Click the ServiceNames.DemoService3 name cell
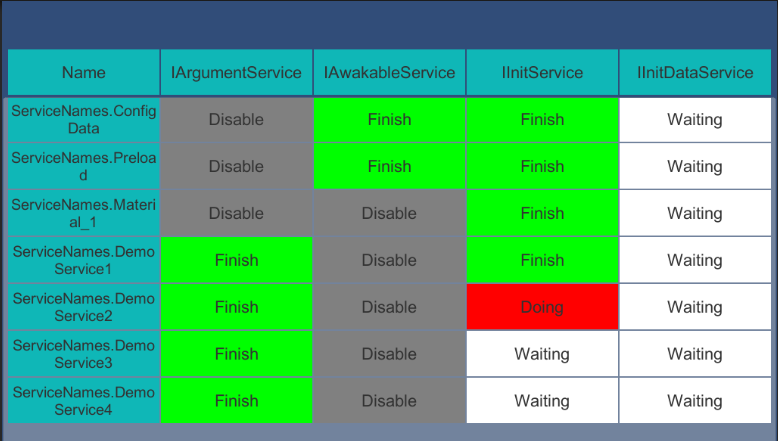 tap(84, 354)
